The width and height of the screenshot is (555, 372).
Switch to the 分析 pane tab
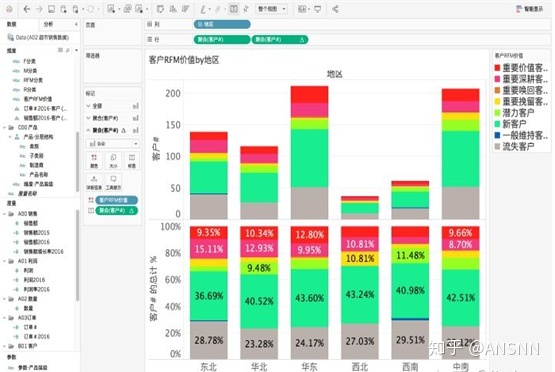coord(48,24)
